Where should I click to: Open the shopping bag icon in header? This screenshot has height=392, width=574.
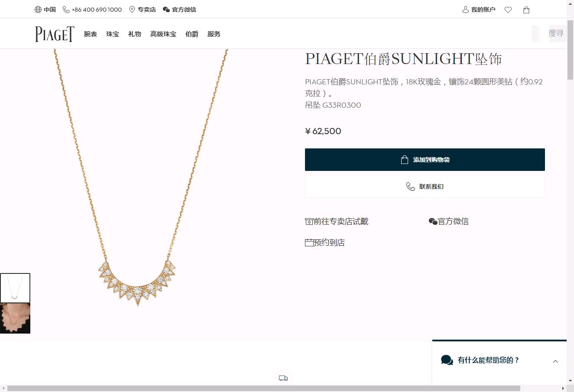(526, 10)
